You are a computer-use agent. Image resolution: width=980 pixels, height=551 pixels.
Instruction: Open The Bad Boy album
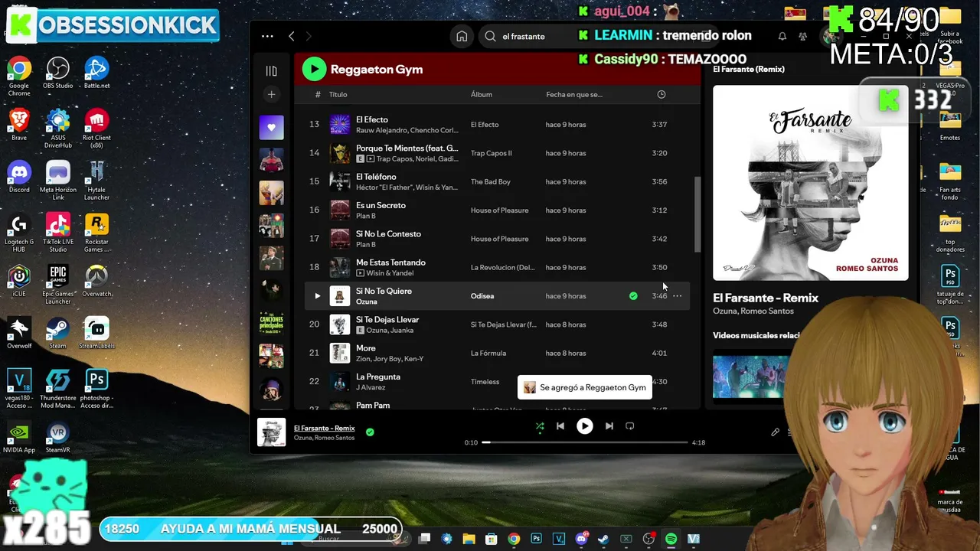(x=491, y=181)
